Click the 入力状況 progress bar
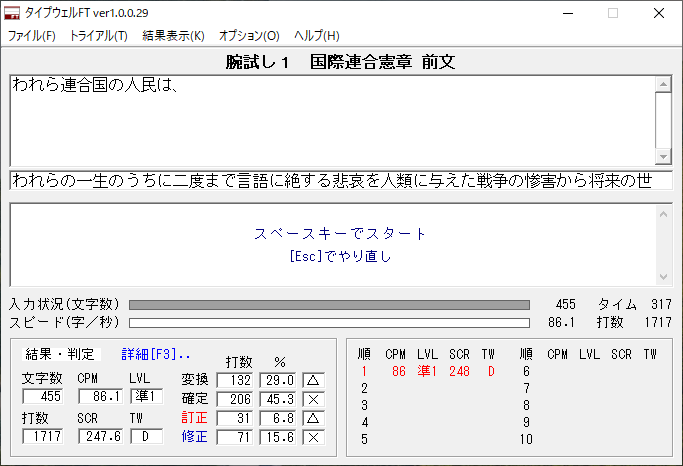Screen dimensions: 683x466 329,305
